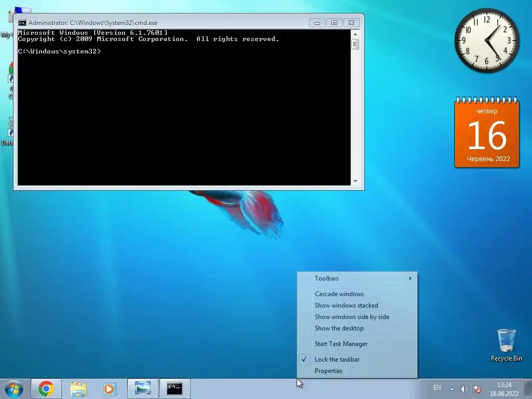Start Task Manager from the context menu
The height and width of the screenshot is (399, 532).
[x=357, y=344]
